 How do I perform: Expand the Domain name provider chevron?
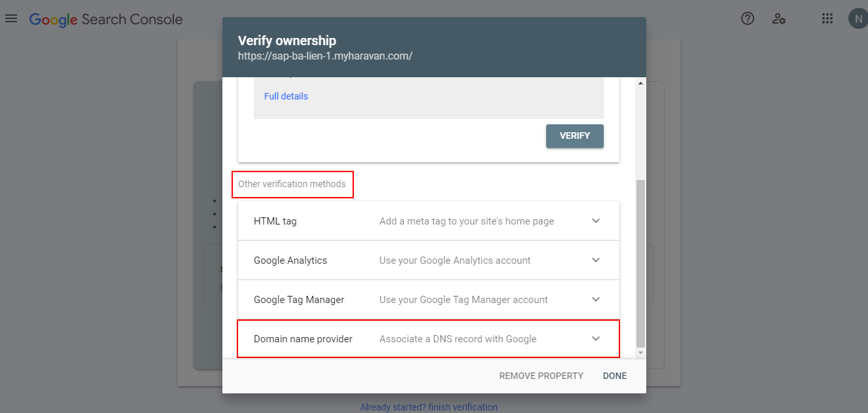coord(596,339)
